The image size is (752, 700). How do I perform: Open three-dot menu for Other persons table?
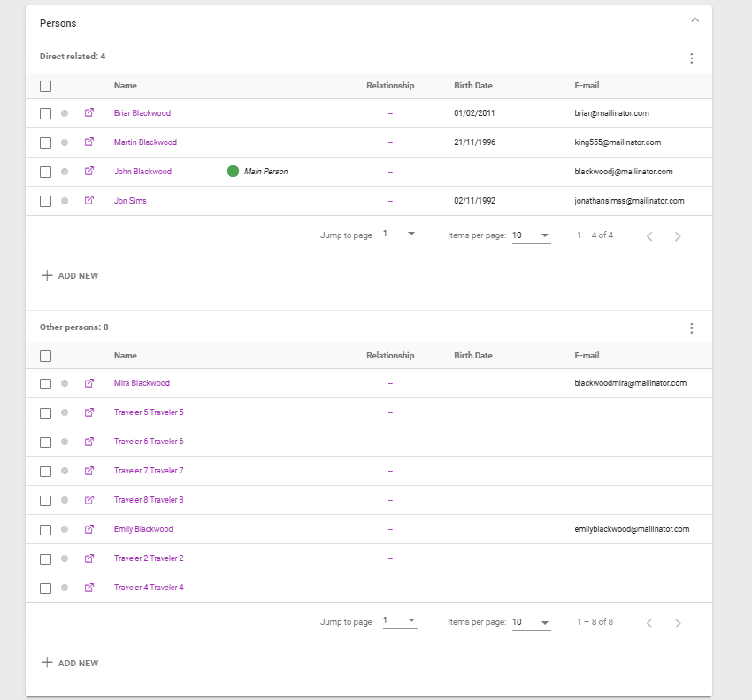click(x=691, y=328)
